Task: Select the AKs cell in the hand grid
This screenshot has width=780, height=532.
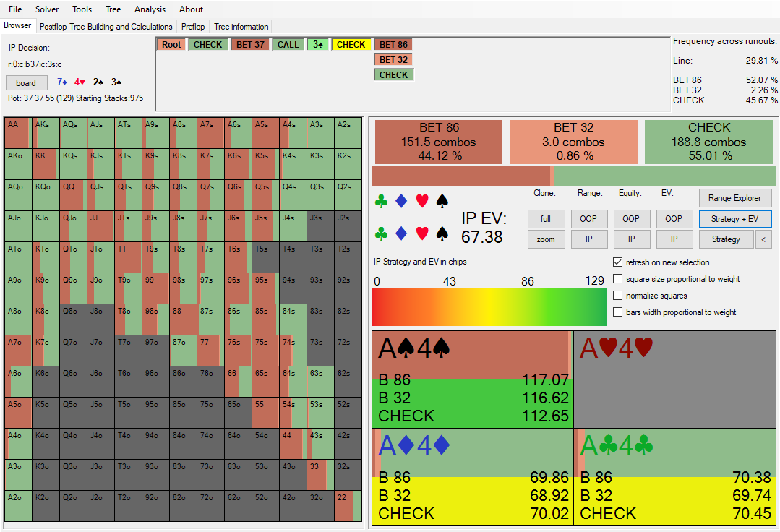Action: click(x=46, y=132)
